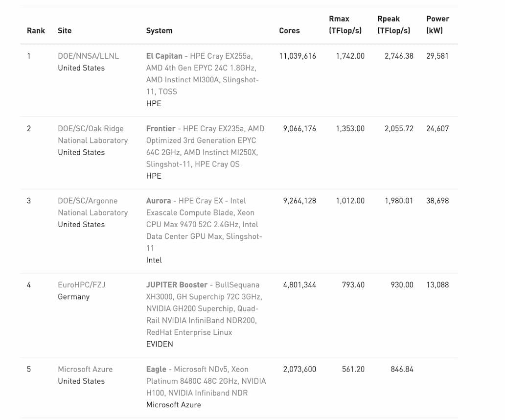Click the Power (kW) column header
This screenshot has height=420, width=505.
pos(437,24)
